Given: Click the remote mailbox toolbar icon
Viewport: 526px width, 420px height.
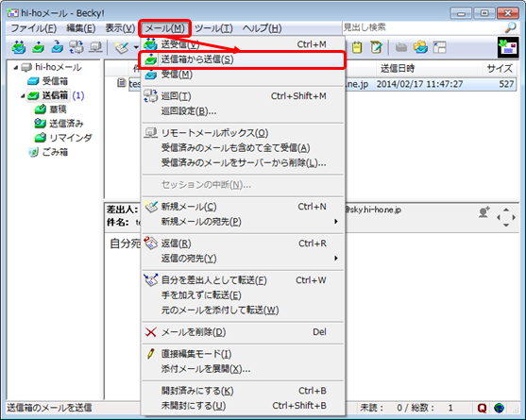Looking at the screenshot, I should click(95, 47).
